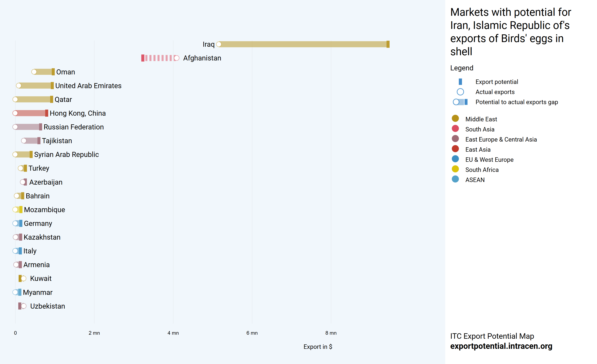Screen dimensions: 597x364
Task: Click Iraq's actual exports circle marker
Action: pyautogui.click(x=219, y=44)
